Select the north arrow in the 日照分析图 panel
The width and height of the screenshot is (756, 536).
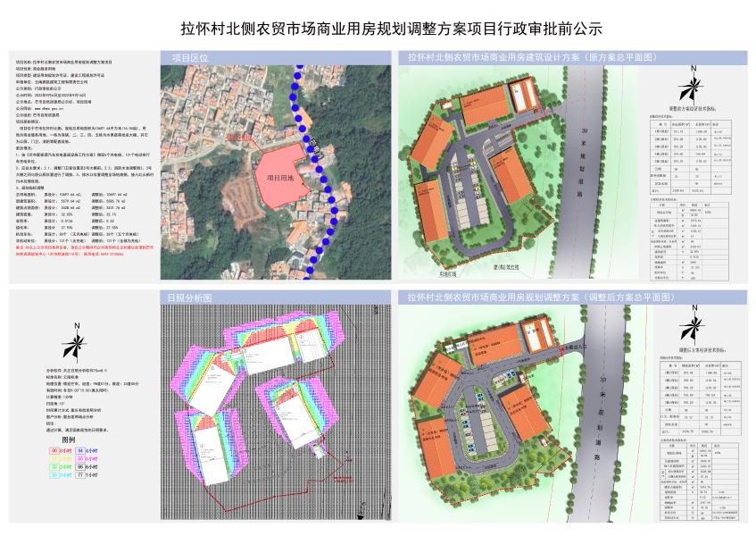76,344
